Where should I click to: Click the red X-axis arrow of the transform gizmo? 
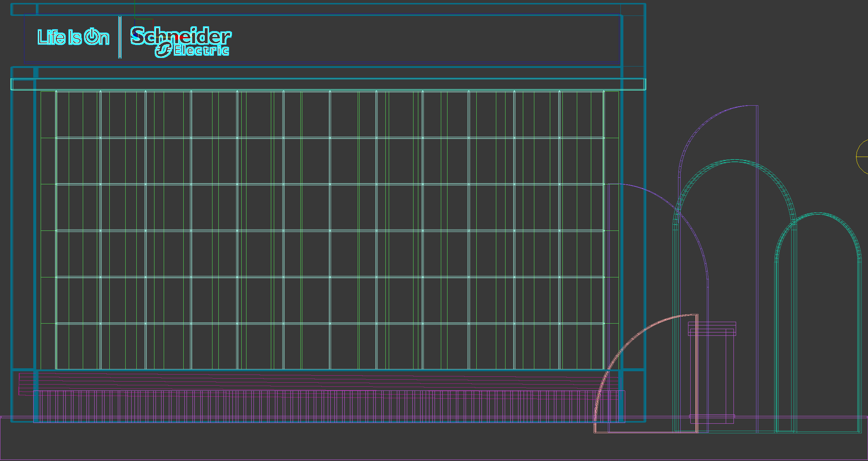[x=181, y=37]
